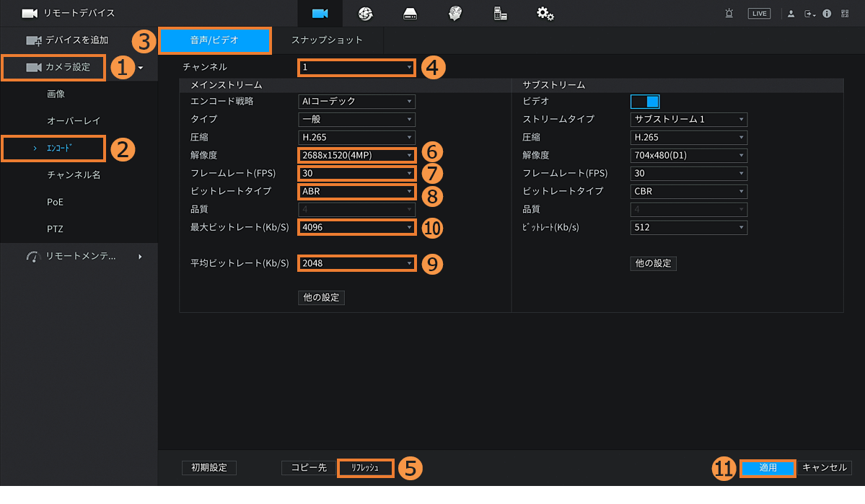Viewport: 865px width, 504px height.
Task: Click the alarm bell icon
Action: (x=729, y=14)
